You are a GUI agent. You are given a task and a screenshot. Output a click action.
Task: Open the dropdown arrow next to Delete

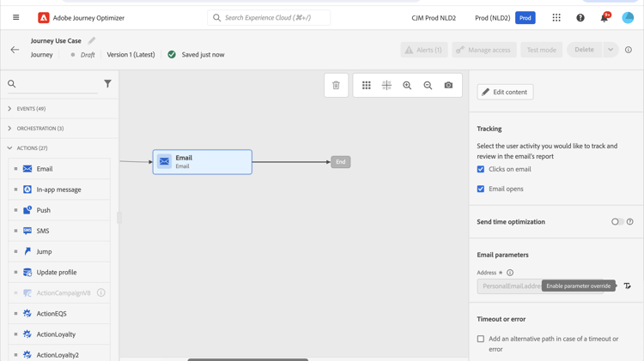tap(611, 50)
